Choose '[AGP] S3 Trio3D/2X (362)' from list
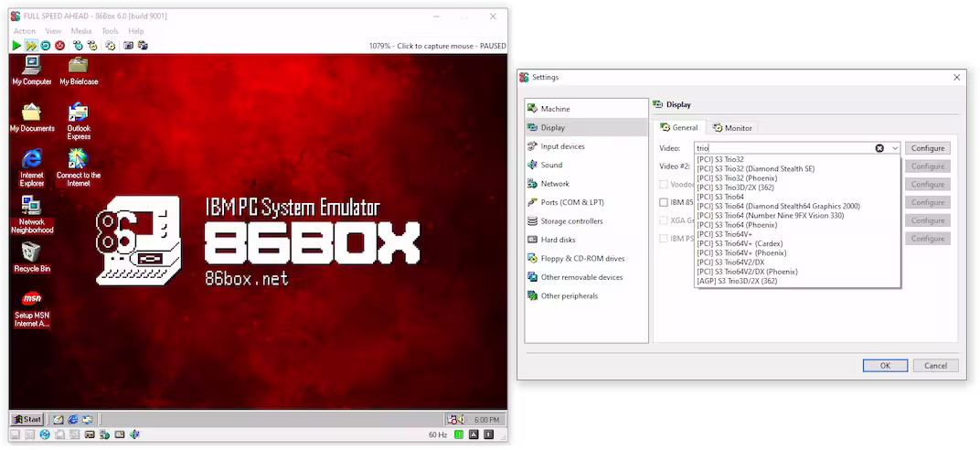980x450 pixels. tap(797, 282)
